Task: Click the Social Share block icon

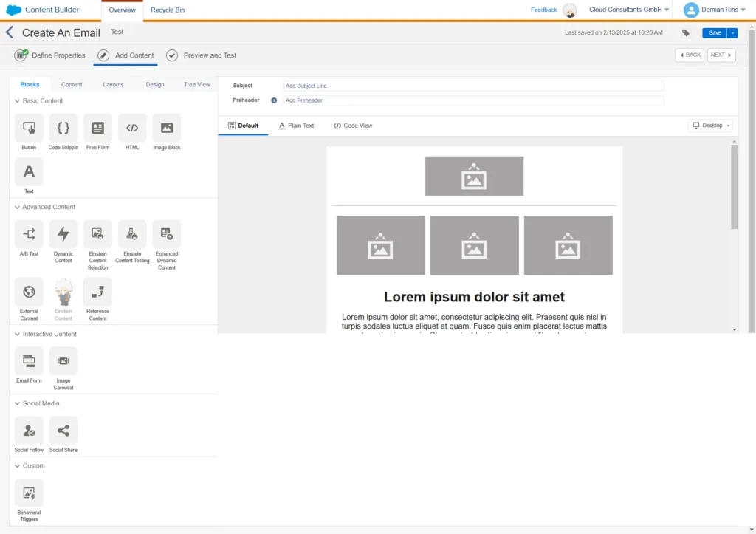Action: (63, 431)
